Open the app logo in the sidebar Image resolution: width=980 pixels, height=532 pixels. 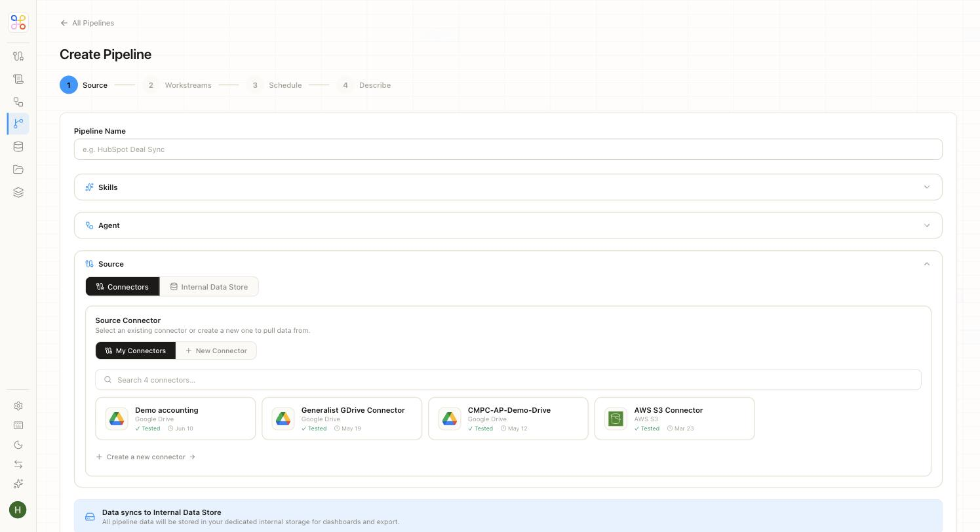tap(18, 22)
